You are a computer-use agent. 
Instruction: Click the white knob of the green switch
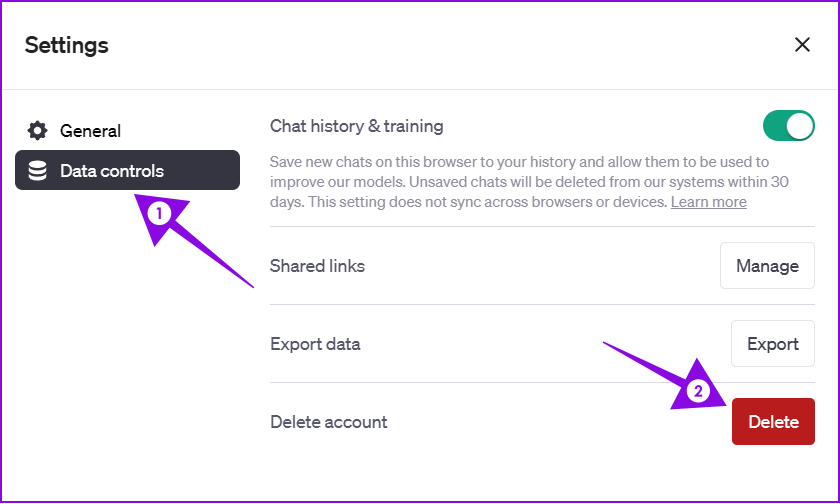pos(800,126)
